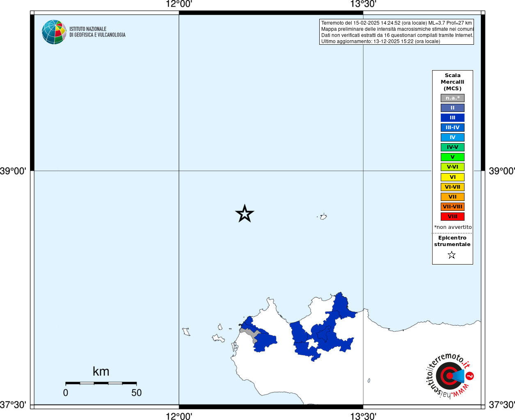Select the orange VII legend swatch
Viewport: 515px width, 420px height.
pos(453,197)
